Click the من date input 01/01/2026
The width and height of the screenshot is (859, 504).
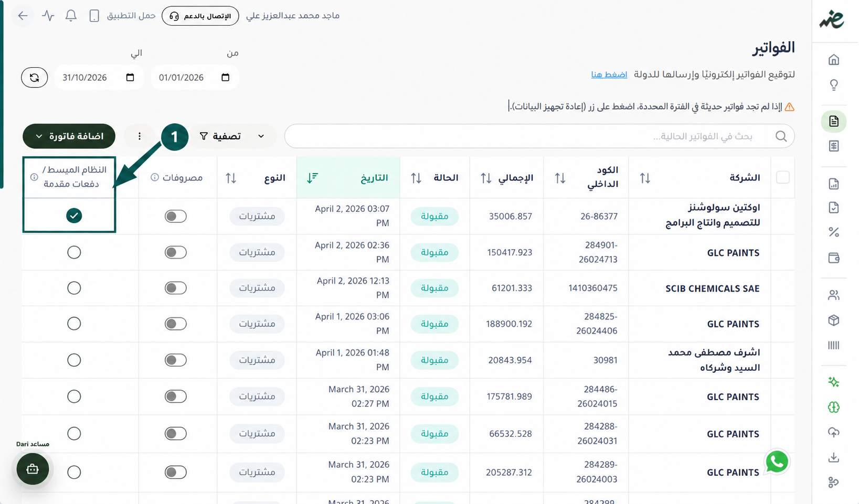tap(194, 78)
